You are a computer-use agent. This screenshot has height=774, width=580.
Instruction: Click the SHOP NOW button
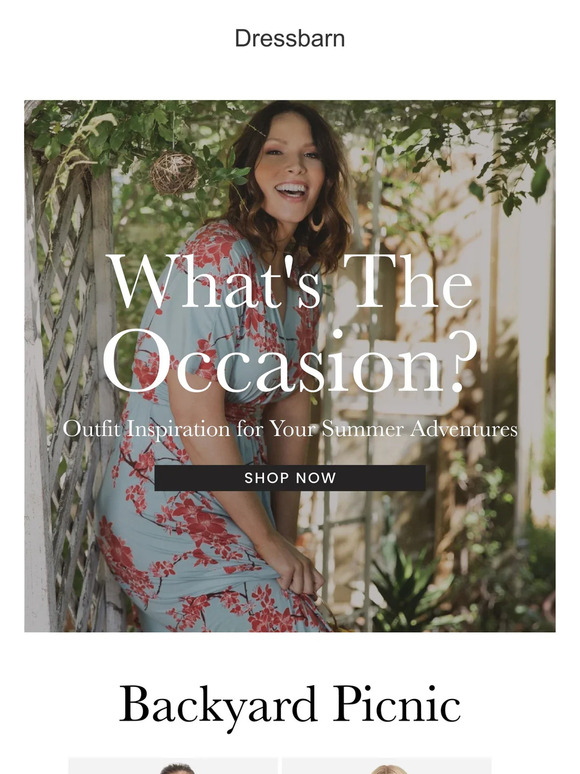[290, 477]
